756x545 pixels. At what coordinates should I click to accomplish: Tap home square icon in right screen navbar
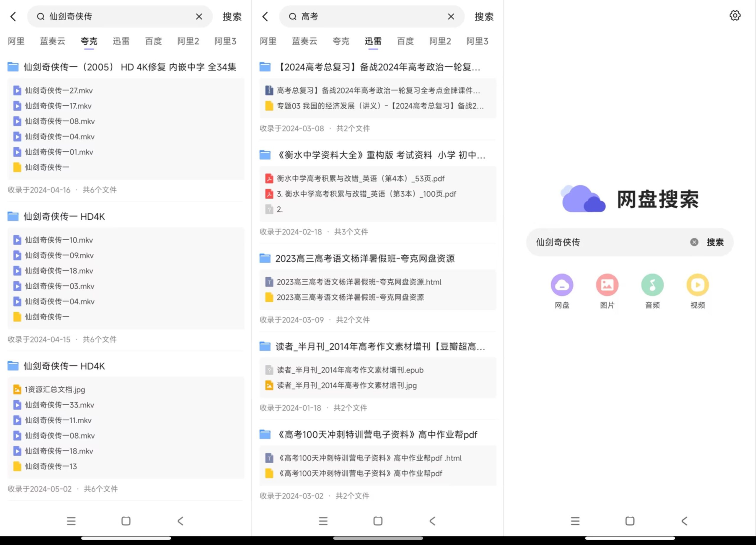(x=630, y=521)
